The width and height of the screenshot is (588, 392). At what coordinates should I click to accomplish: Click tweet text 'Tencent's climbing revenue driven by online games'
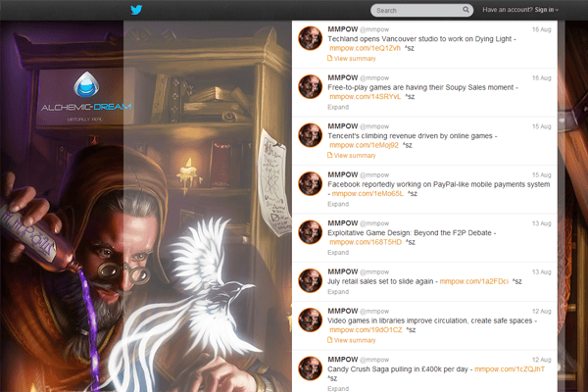click(410, 136)
